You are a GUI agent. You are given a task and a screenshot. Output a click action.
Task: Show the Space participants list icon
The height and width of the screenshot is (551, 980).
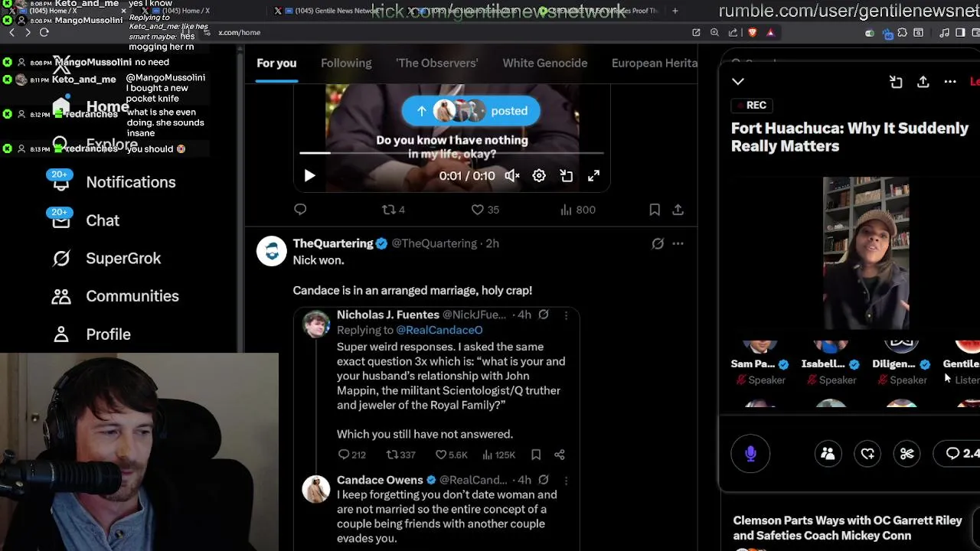[828, 454]
